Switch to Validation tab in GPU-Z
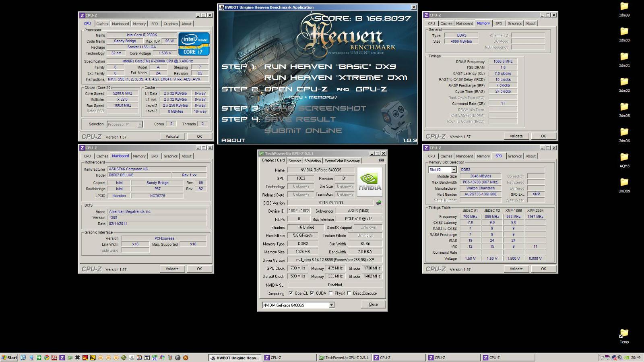644x362 pixels. (313, 161)
